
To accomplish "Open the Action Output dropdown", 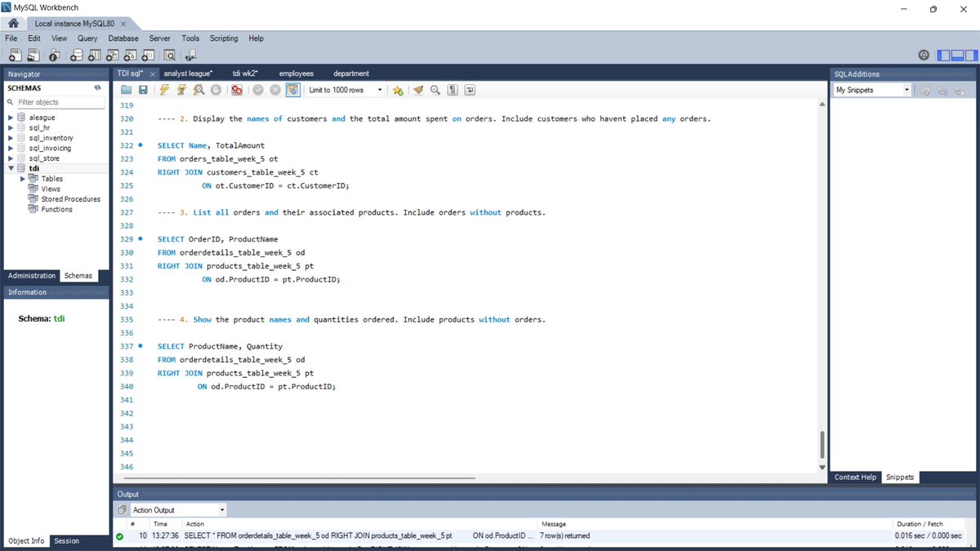I will (177, 510).
